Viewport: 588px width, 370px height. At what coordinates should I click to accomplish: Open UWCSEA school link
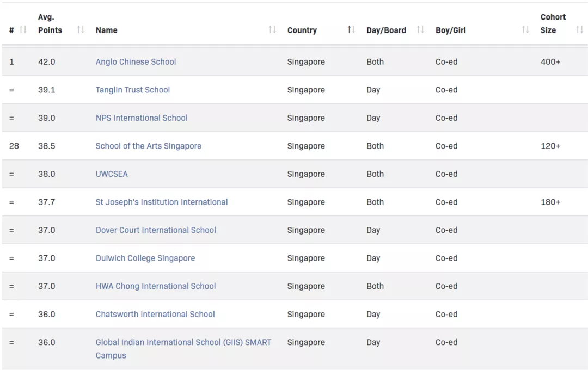pos(112,174)
